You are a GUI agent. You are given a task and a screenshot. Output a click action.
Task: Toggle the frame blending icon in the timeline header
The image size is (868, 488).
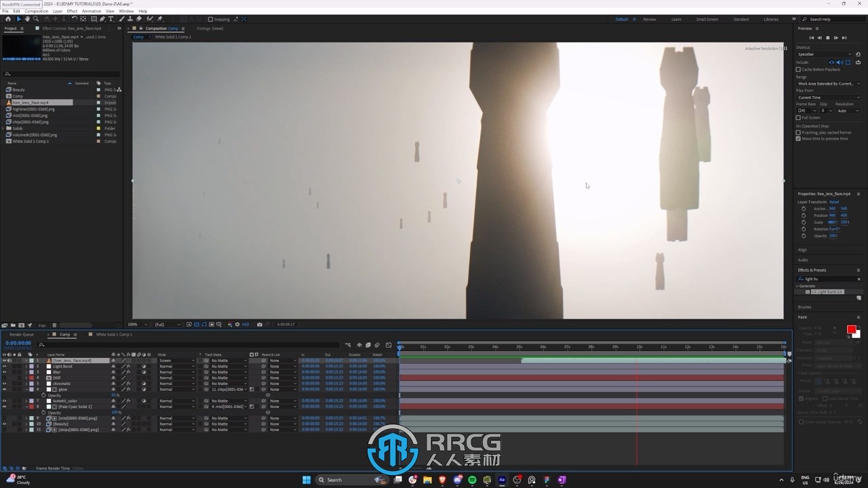tap(368, 345)
